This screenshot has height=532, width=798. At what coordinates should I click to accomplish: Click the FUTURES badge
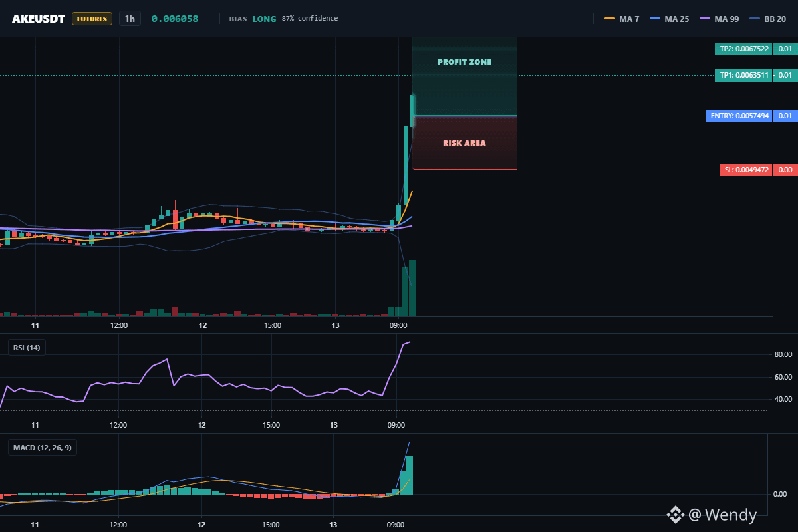pyautogui.click(x=92, y=19)
